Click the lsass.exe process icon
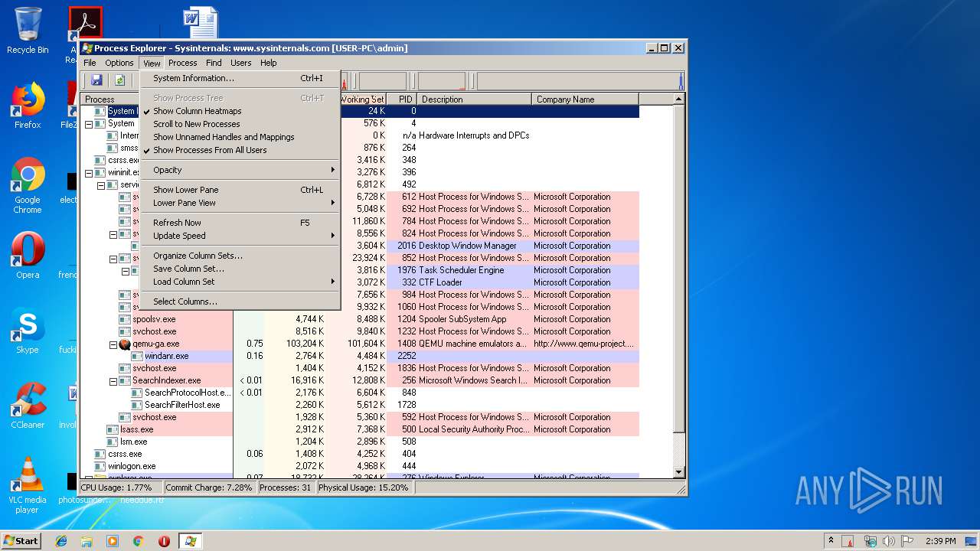980x551 pixels. [113, 429]
